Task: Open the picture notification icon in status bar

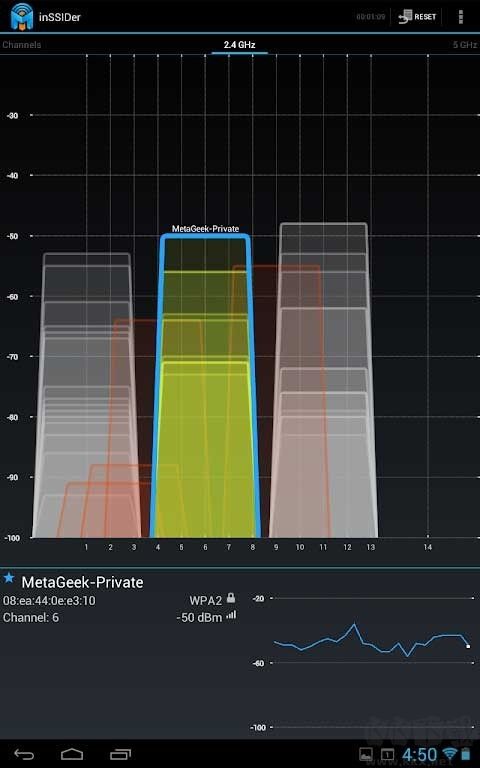Action: [365, 754]
